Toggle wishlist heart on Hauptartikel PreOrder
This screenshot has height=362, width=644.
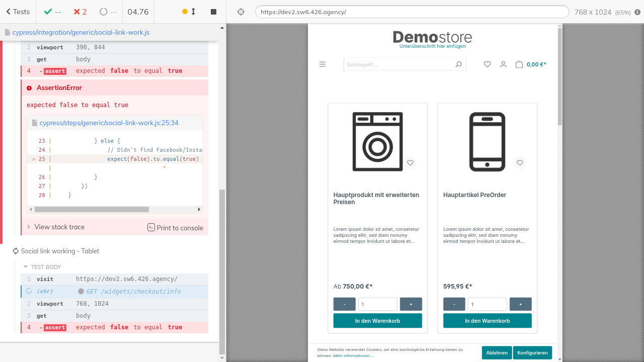point(520,163)
